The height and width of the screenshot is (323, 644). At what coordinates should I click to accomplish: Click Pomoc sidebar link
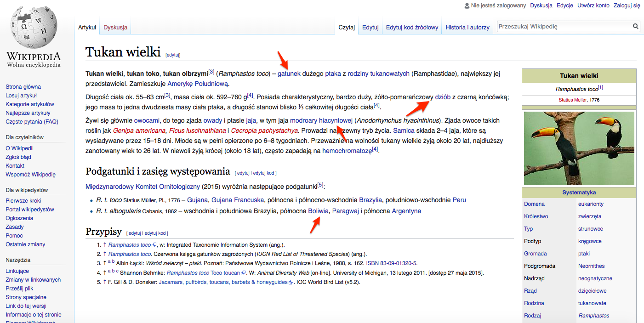click(14, 236)
